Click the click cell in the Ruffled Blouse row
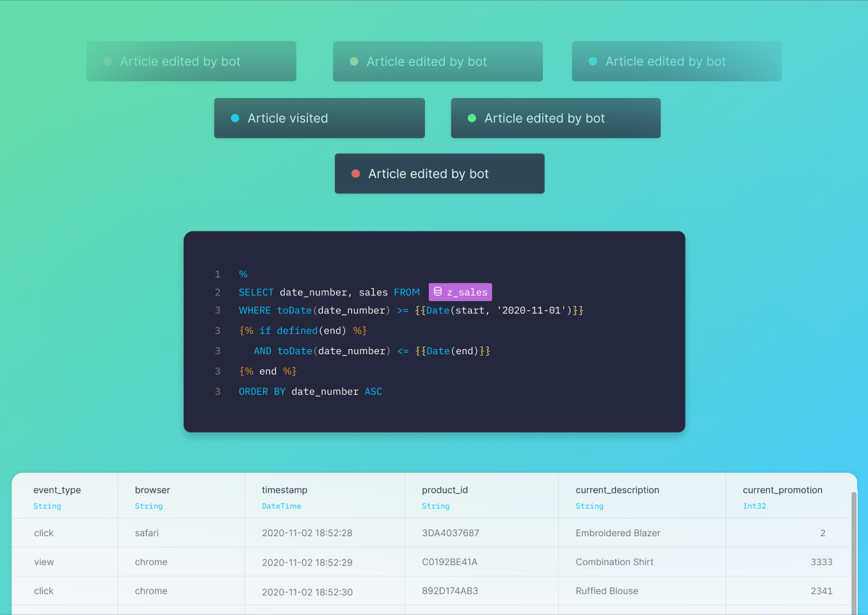 coord(44,591)
